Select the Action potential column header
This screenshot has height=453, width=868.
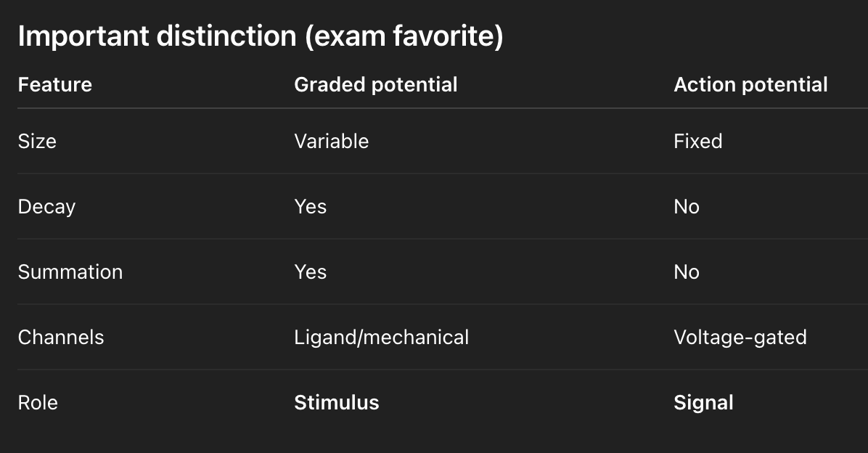click(x=750, y=85)
